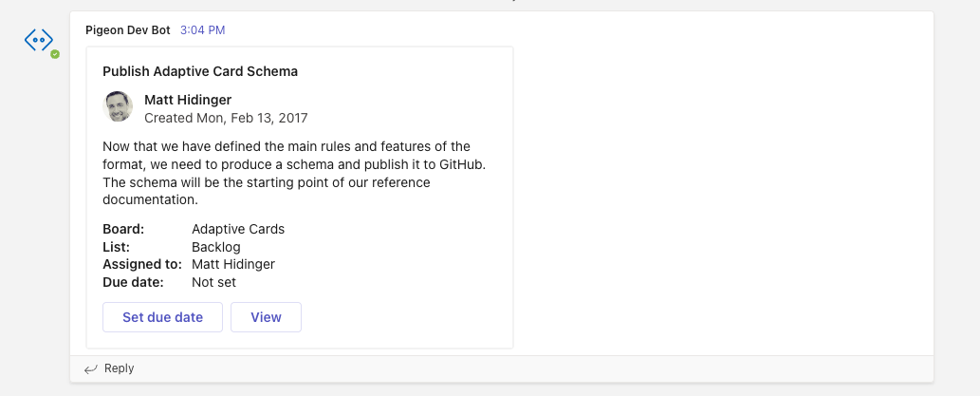Select the Pigeon Dev Bot sender name
Screen dimensions: 980x396
point(128,30)
